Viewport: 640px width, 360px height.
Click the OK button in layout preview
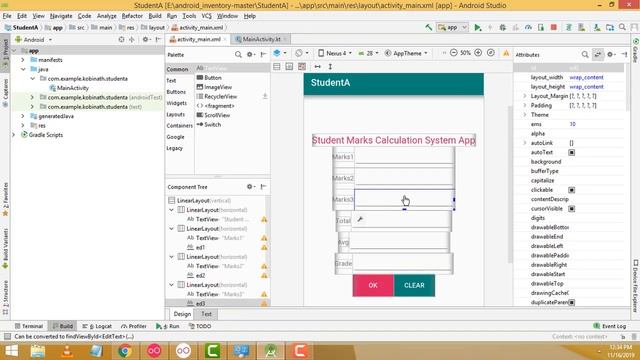[x=373, y=285]
